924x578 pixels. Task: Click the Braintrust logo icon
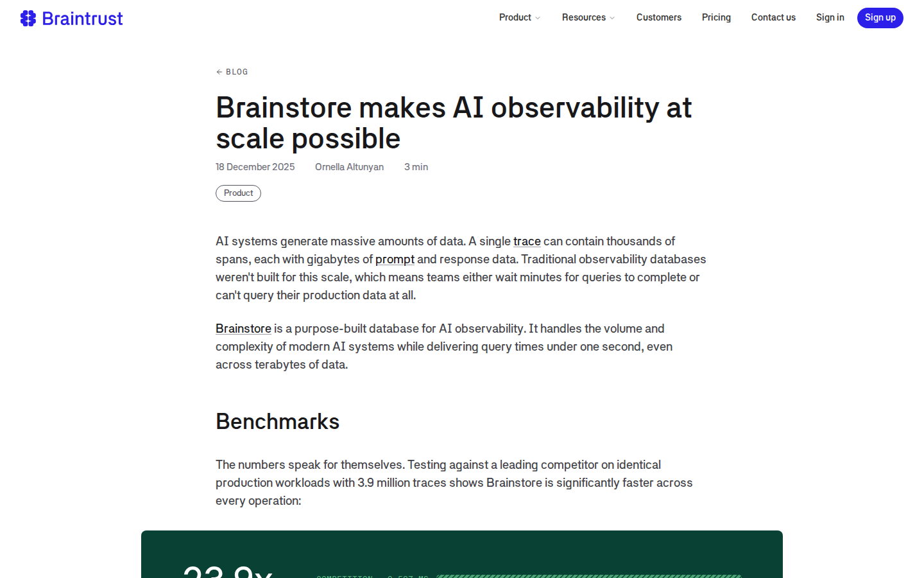pos(28,18)
